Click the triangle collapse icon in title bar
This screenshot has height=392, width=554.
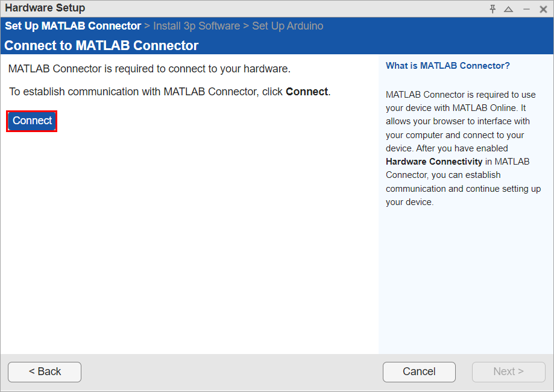click(508, 9)
